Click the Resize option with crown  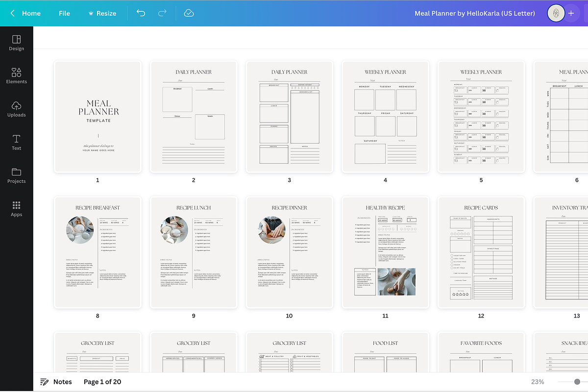click(102, 13)
